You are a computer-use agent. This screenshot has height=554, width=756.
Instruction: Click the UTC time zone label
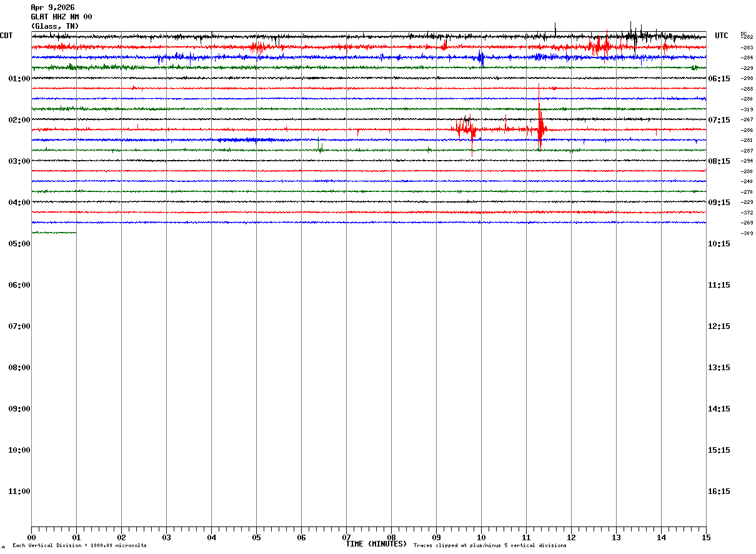(722, 36)
